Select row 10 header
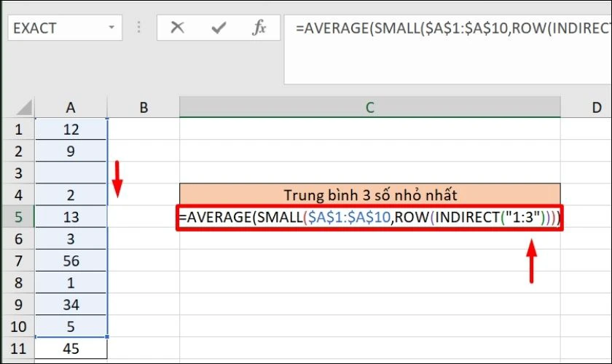 click(x=18, y=326)
